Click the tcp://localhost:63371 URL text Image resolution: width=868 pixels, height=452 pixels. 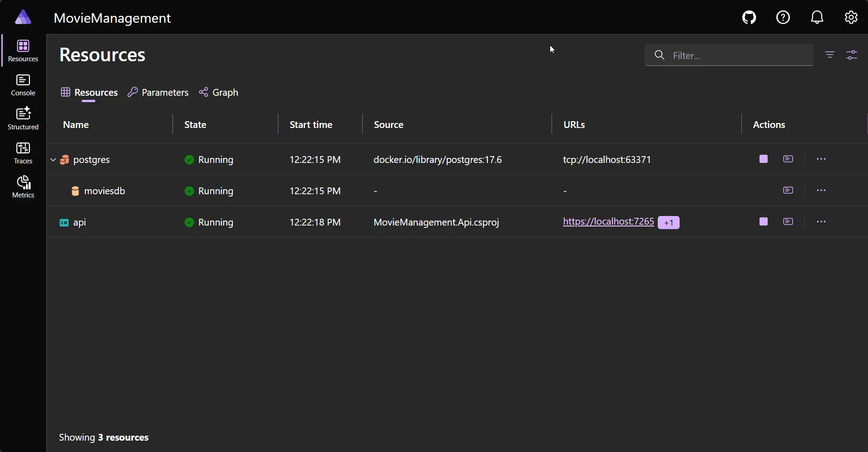click(x=607, y=160)
